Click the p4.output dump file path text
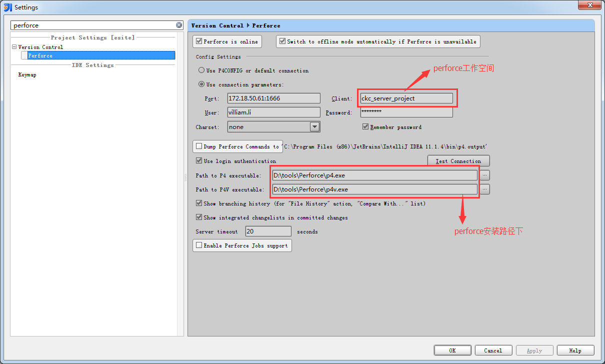 [384, 146]
